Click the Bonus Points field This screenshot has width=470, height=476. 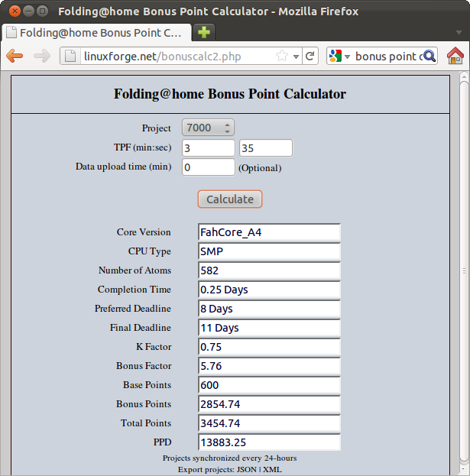pos(269,404)
